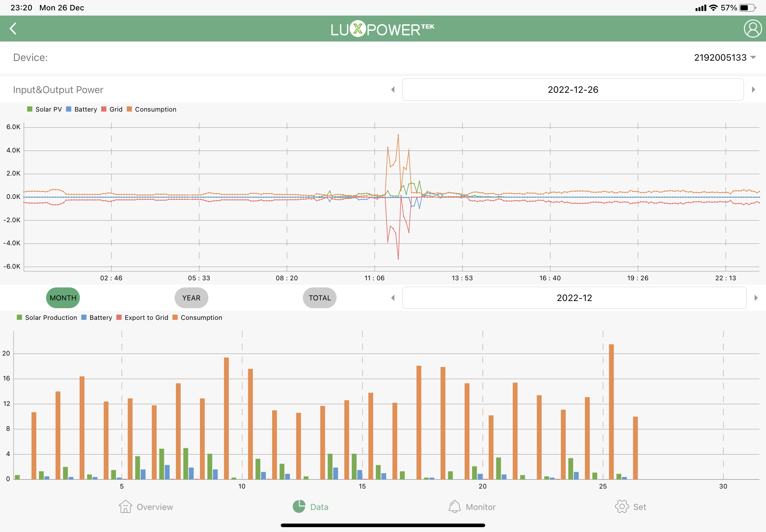
Task: Toggle Battery series in monthly chart legend
Action: point(97,317)
